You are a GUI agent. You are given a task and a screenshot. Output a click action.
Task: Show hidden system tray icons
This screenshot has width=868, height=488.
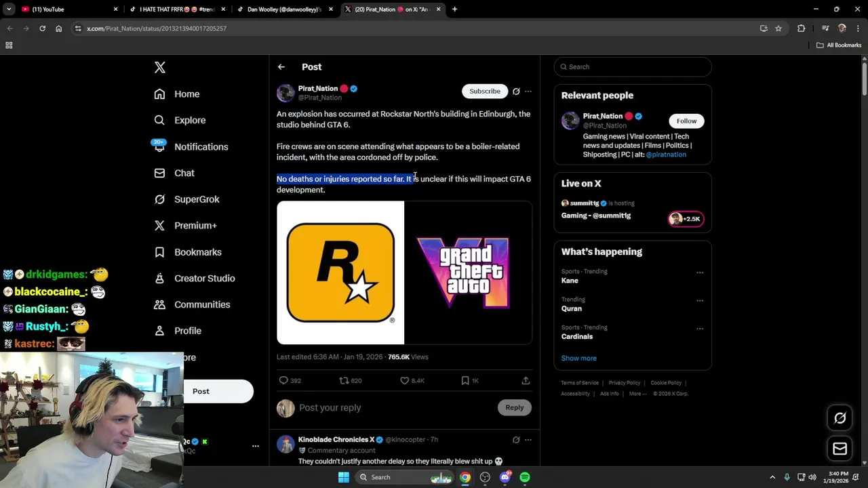(x=772, y=477)
